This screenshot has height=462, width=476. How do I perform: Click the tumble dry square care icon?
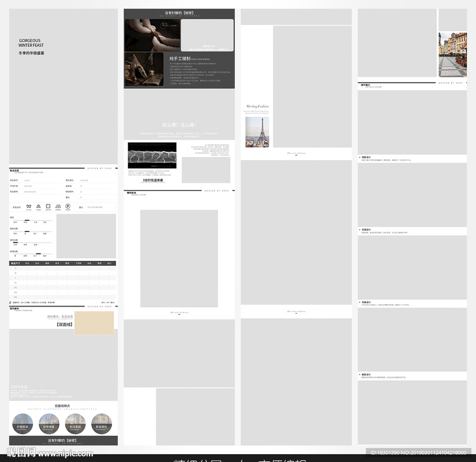click(x=48, y=206)
